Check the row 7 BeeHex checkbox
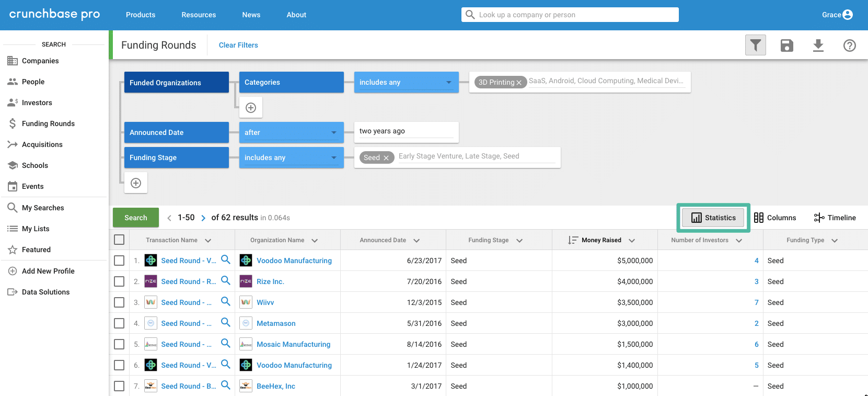The height and width of the screenshot is (396, 868). [x=119, y=386]
